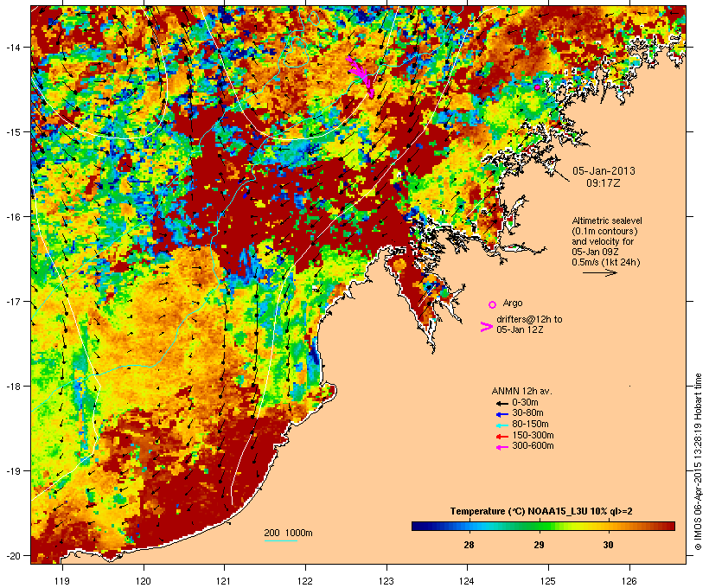
Task: Click the 'Argo' legend label
Action: (x=513, y=303)
